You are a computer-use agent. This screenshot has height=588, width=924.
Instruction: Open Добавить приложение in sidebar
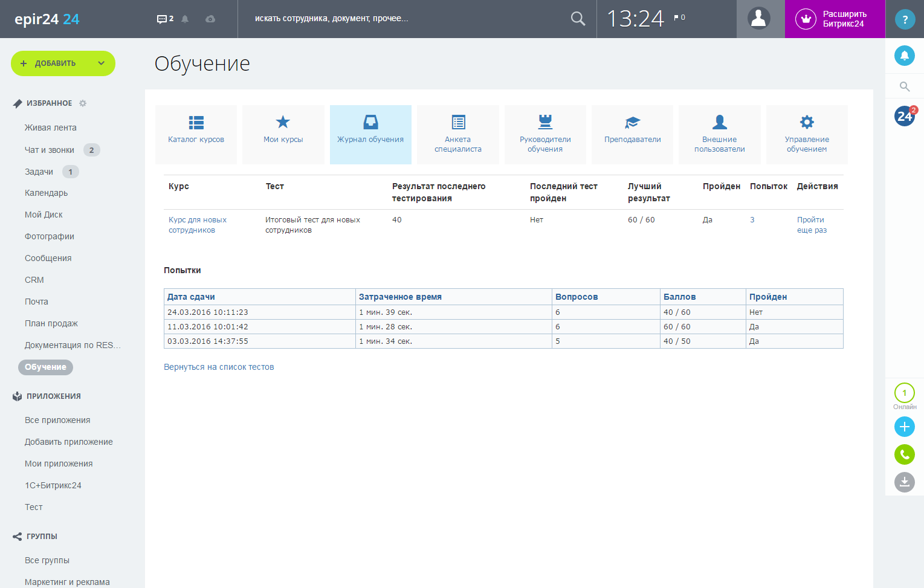tap(69, 442)
